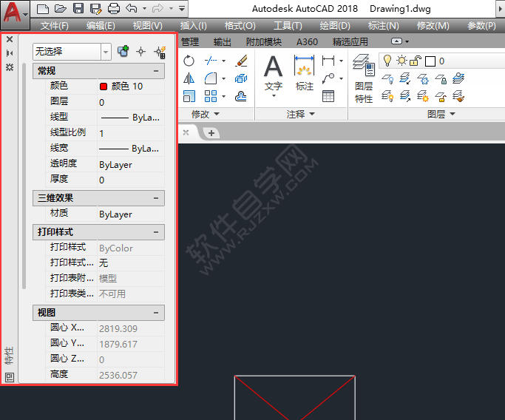
Task: Open the AutoCAD application menu logo
Action: pos(14,13)
